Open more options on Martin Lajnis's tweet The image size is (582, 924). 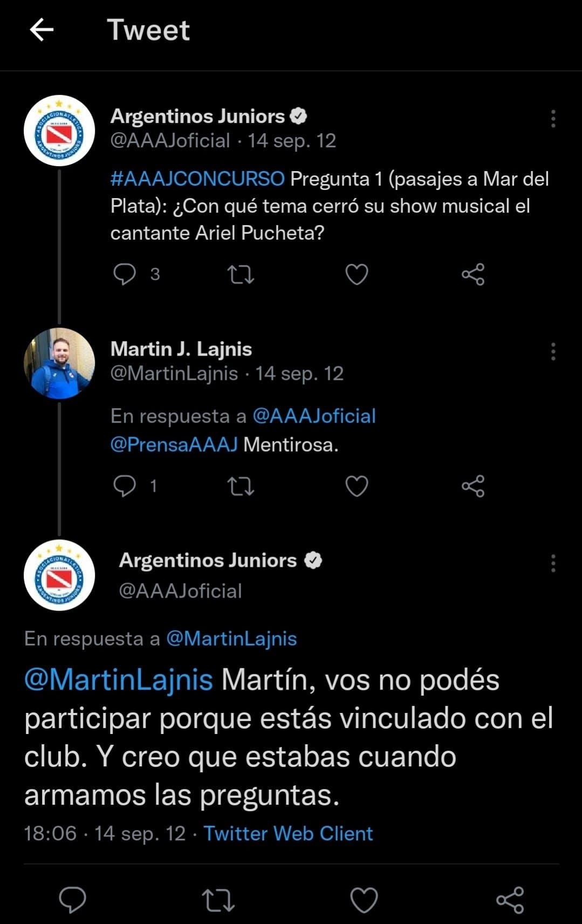[x=553, y=351]
